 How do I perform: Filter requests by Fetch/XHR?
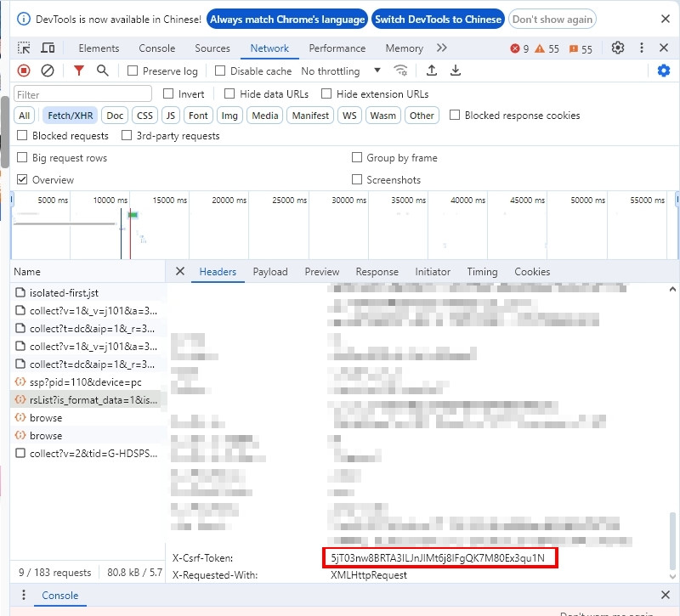pyautogui.click(x=70, y=116)
